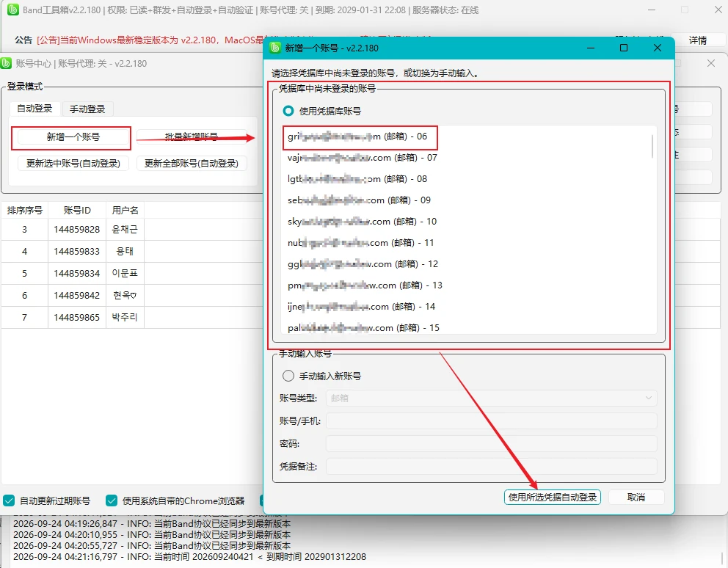Screen dimensions: 728x568
Task: Close the 新增一个账号 dialog
Action: pos(658,48)
